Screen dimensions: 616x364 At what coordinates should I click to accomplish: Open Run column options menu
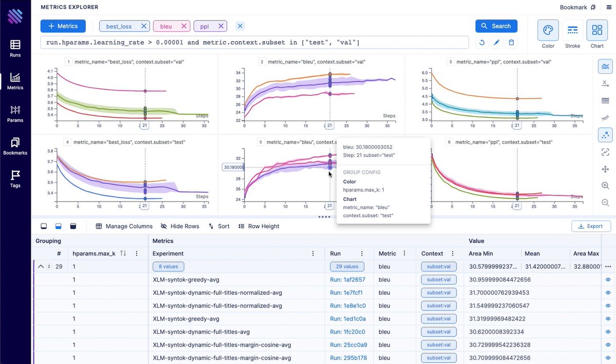tap(362, 253)
